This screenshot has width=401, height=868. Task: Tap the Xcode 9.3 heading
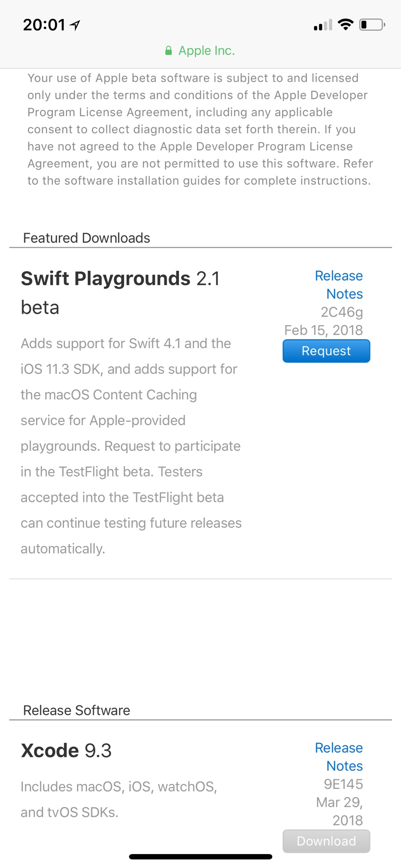coord(66,751)
